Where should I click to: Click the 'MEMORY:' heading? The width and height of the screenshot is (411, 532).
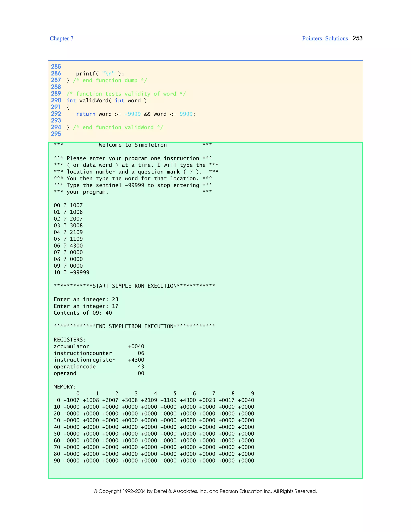coord(65,387)
